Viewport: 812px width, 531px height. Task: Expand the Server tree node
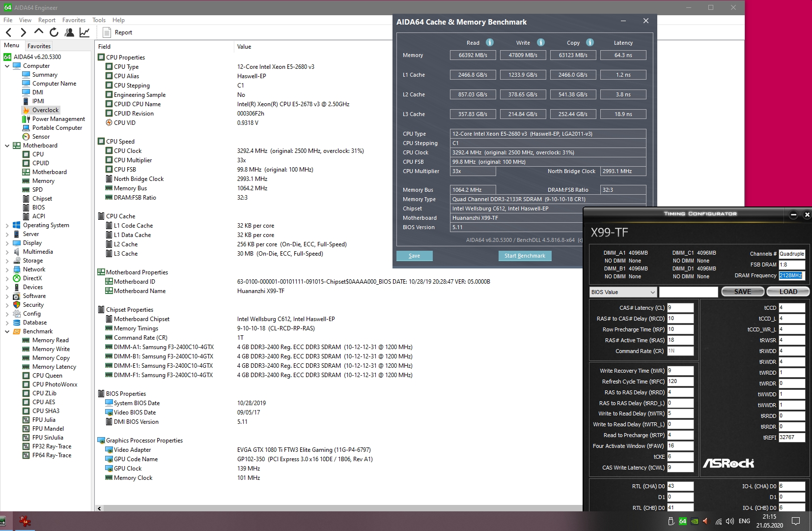tap(7, 234)
